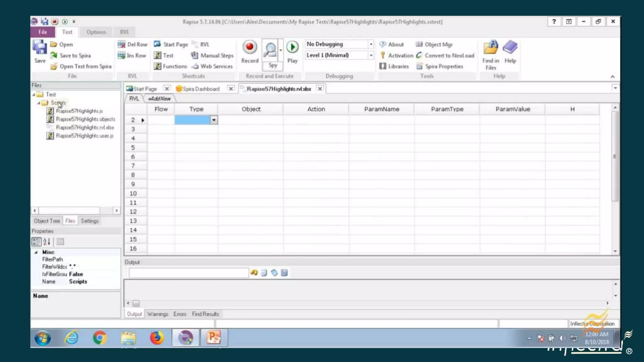
Task: Click the Save button in the ribbon
Action: point(40,52)
